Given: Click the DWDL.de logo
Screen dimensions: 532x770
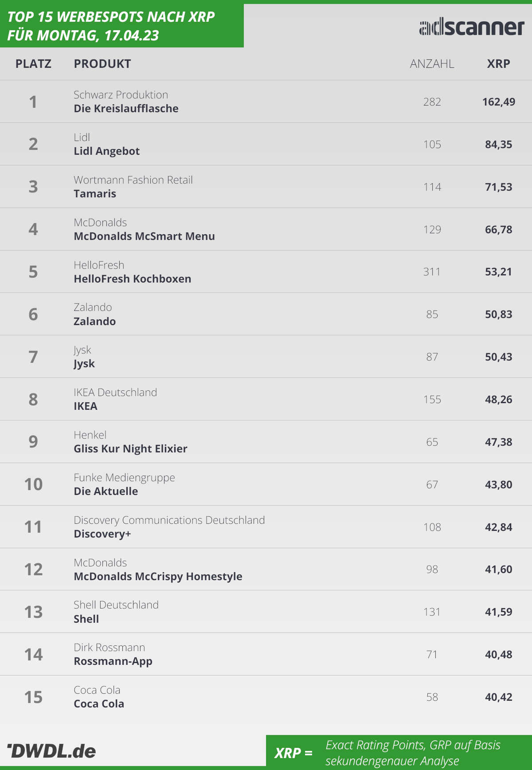Looking at the screenshot, I should click(x=51, y=751).
